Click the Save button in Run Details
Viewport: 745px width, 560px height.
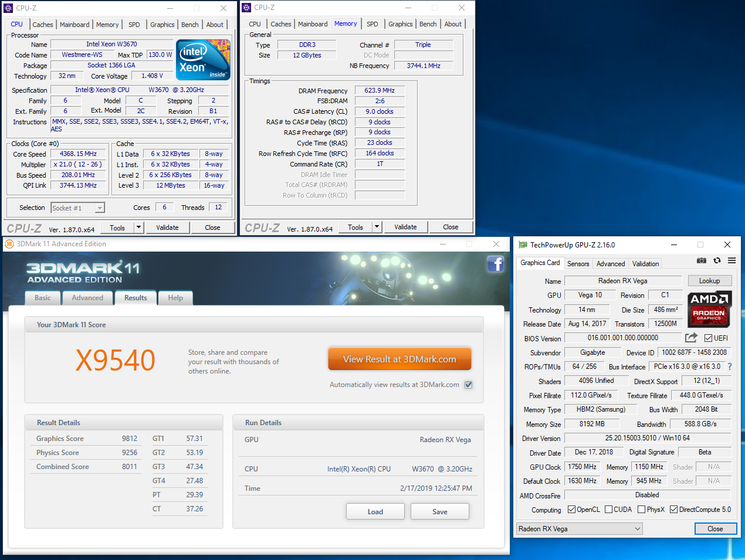coord(440,511)
